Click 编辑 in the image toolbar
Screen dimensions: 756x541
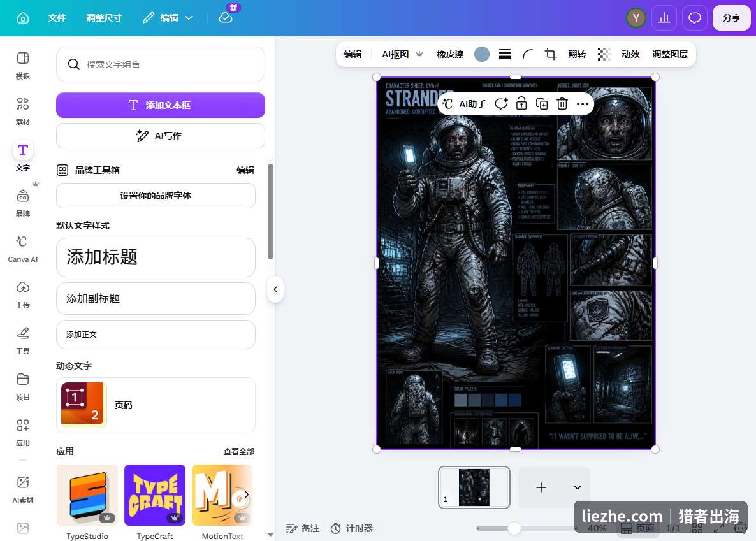(x=353, y=55)
